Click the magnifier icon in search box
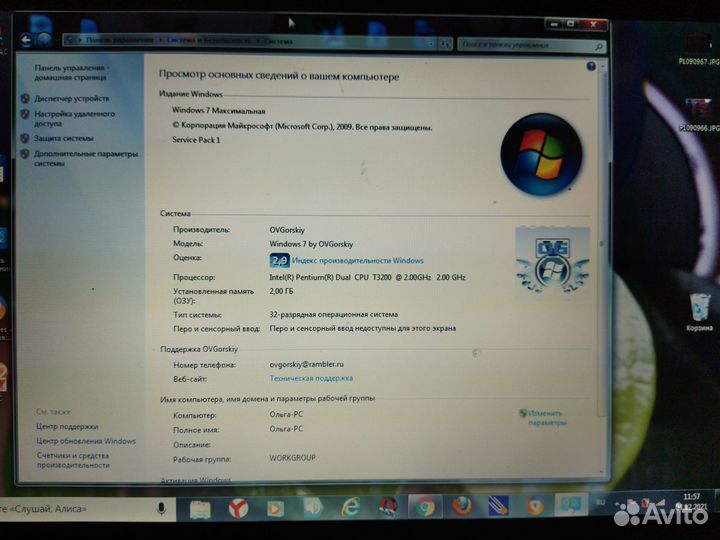The width and height of the screenshot is (720, 540). (599, 46)
